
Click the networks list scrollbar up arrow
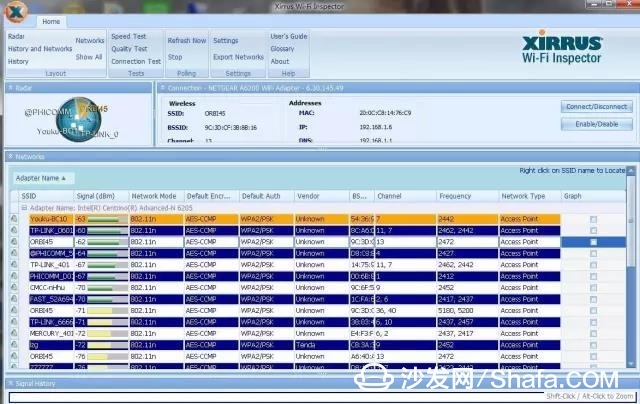point(631,170)
